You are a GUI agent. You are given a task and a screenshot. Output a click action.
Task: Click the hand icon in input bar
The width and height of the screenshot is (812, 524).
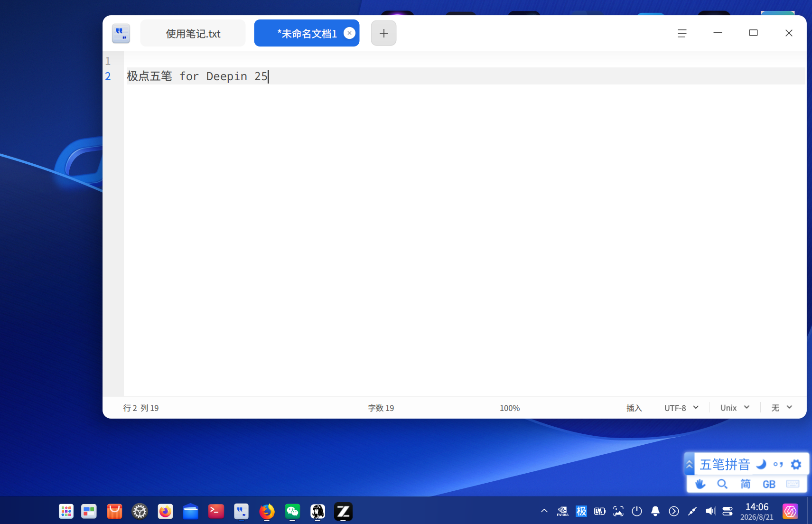click(x=700, y=484)
